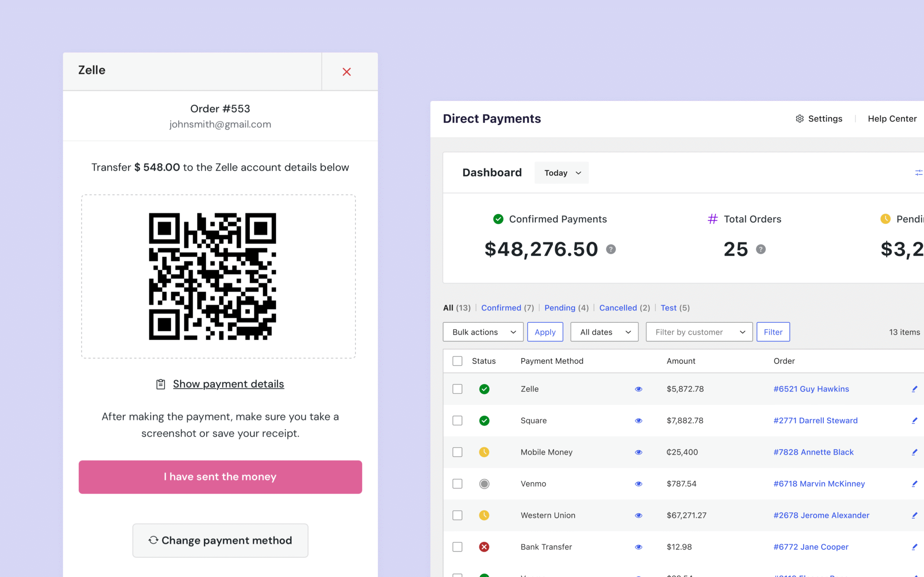This screenshot has width=924, height=577.
Task: Click help icon next to Confirmed Payments amount
Action: coord(611,249)
